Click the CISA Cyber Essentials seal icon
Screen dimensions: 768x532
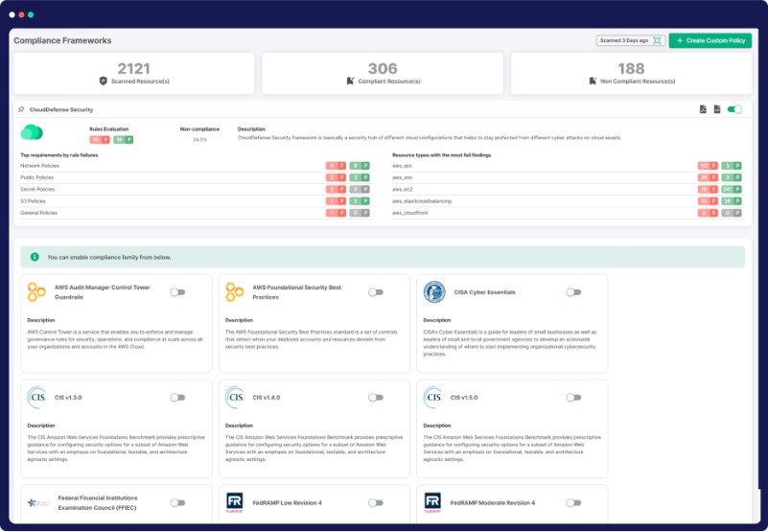click(x=434, y=292)
